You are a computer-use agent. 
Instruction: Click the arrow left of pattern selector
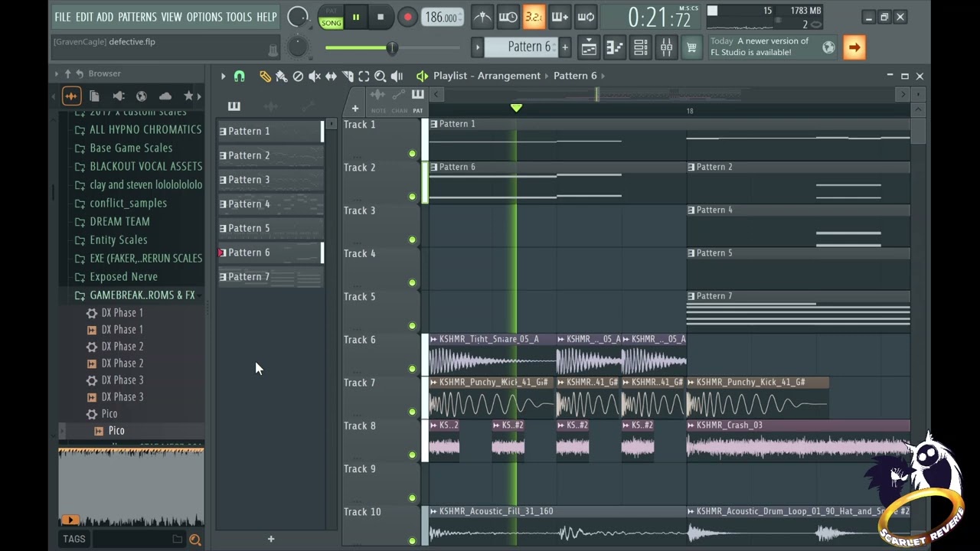coord(477,47)
